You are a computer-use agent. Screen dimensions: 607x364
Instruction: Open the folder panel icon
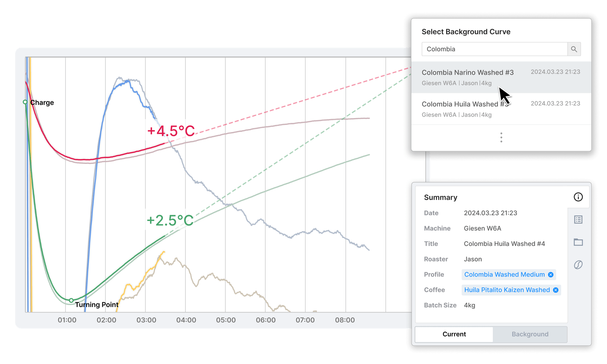point(578,242)
